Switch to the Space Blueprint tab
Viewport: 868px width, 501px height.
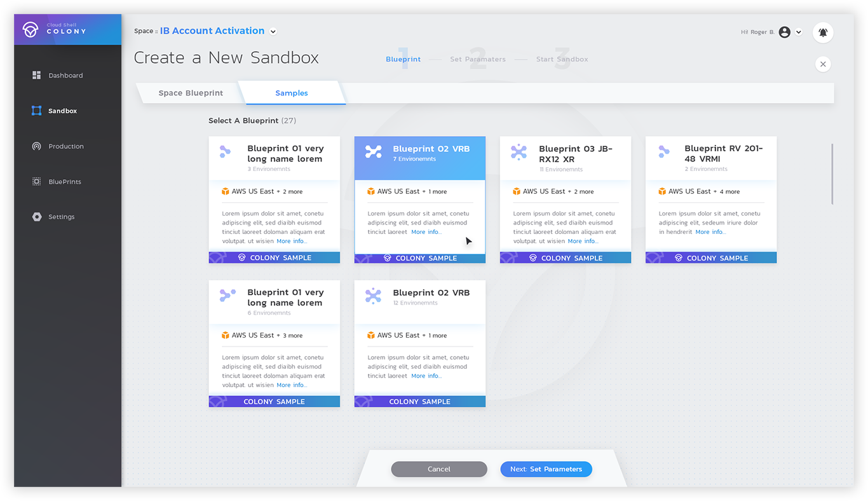pos(191,93)
